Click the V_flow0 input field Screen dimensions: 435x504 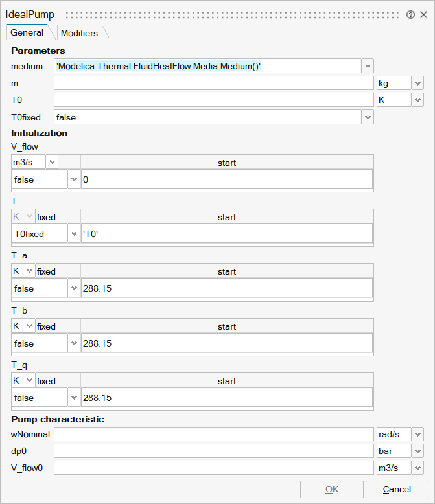[213, 468]
